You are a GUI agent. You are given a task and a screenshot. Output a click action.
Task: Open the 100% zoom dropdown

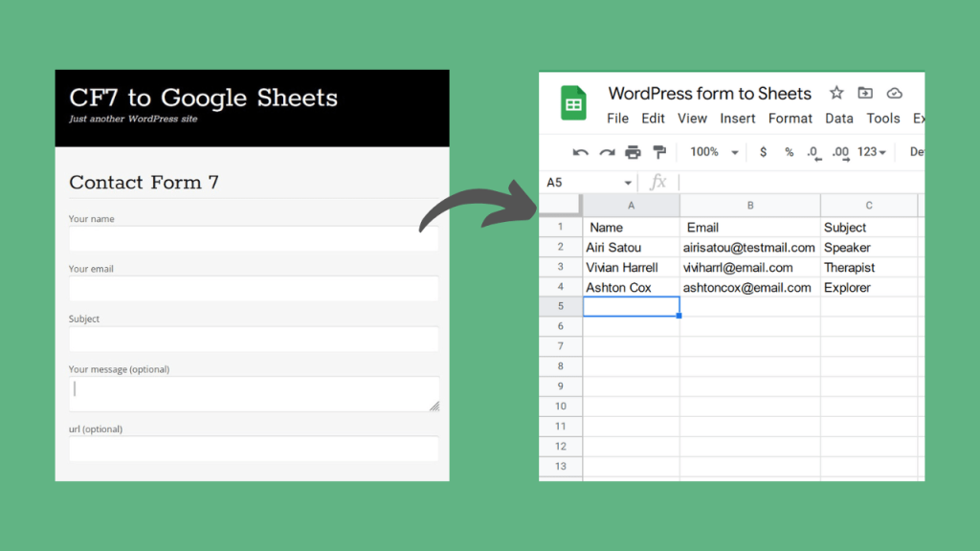point(714,152)
